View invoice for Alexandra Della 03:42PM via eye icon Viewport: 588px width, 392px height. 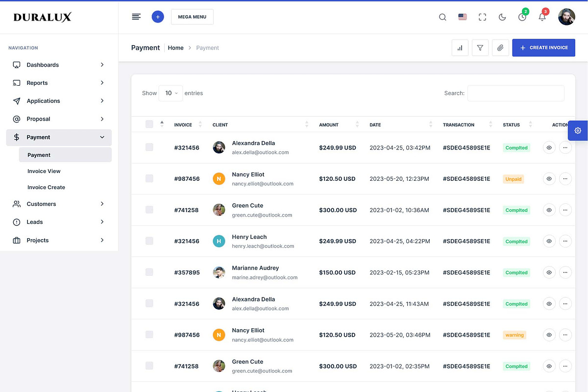coord(549,147)
